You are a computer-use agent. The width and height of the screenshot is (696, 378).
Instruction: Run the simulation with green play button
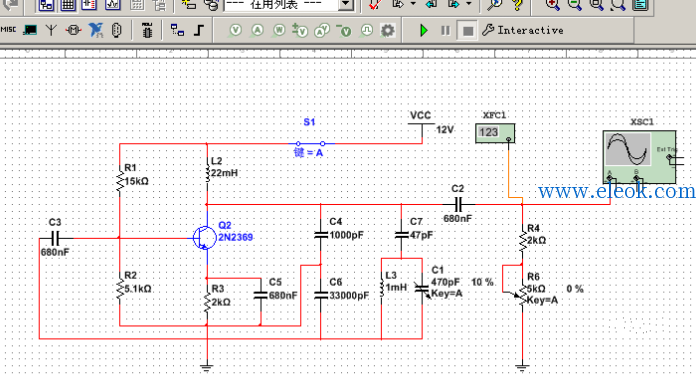click(x=423, y=30)
